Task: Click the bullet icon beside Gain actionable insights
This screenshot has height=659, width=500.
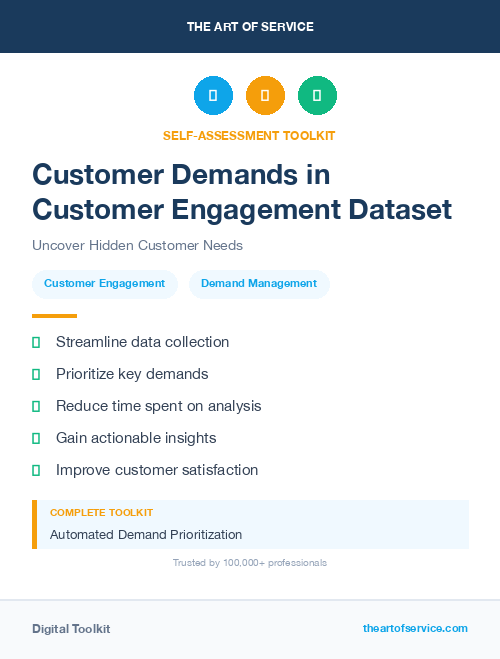Action: [36, 438]
